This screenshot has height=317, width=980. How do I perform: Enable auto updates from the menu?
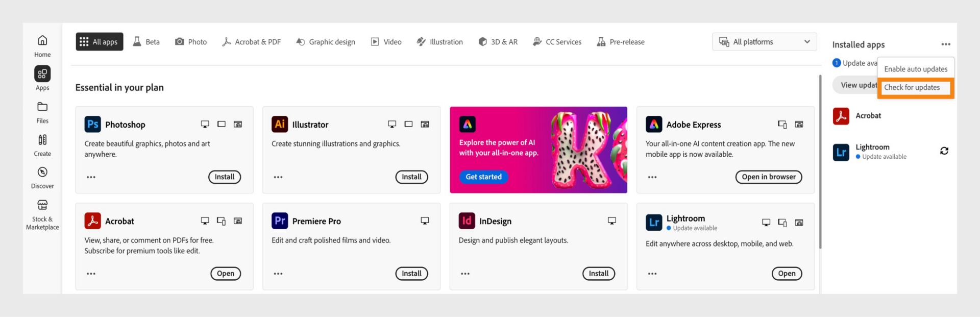pos(915,69)
